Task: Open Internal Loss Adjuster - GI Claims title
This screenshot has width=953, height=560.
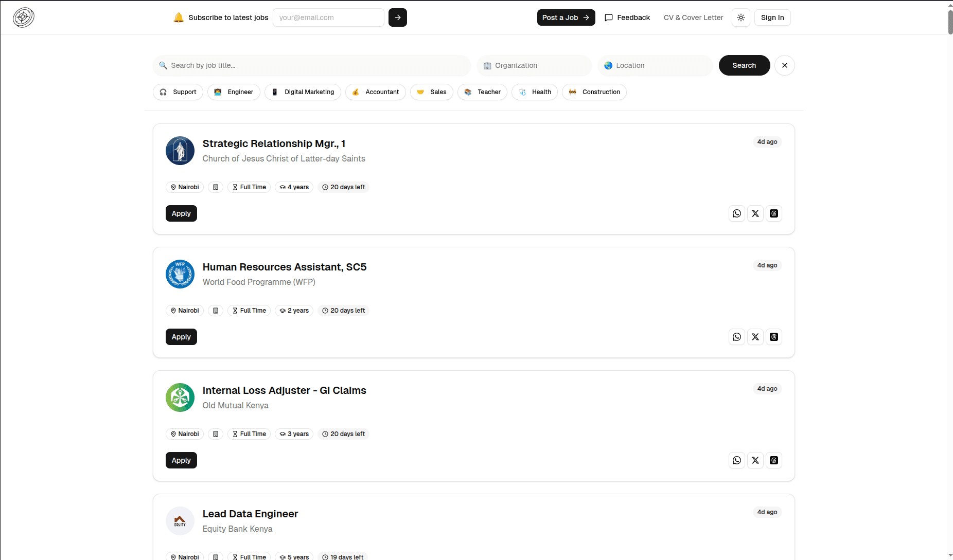Action: point(285,390)
